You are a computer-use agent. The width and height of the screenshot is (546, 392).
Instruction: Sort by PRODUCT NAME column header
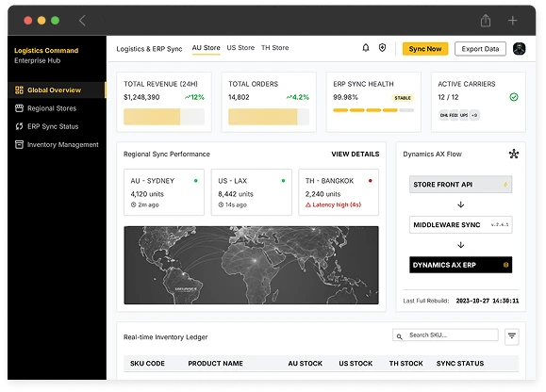pos(216,364)
